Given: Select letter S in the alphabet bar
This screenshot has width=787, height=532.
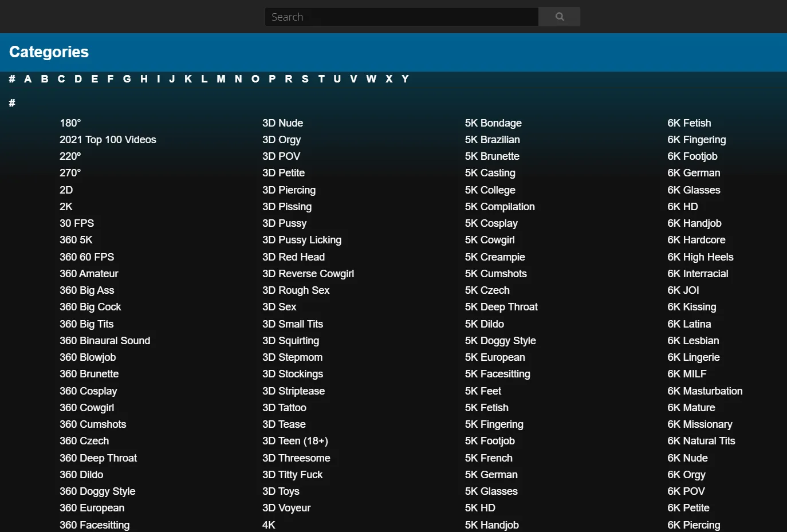Looking at the screenshot, I should click(x=305, y=79).
